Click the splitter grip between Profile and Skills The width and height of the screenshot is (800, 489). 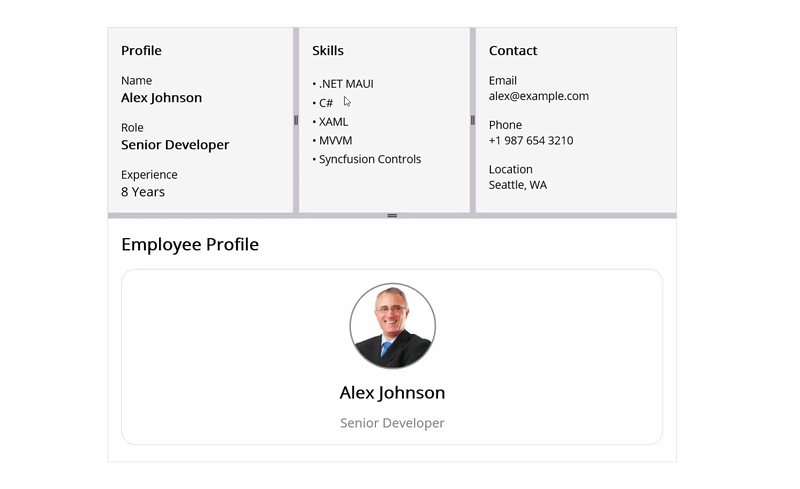click(x=296, y=120)
